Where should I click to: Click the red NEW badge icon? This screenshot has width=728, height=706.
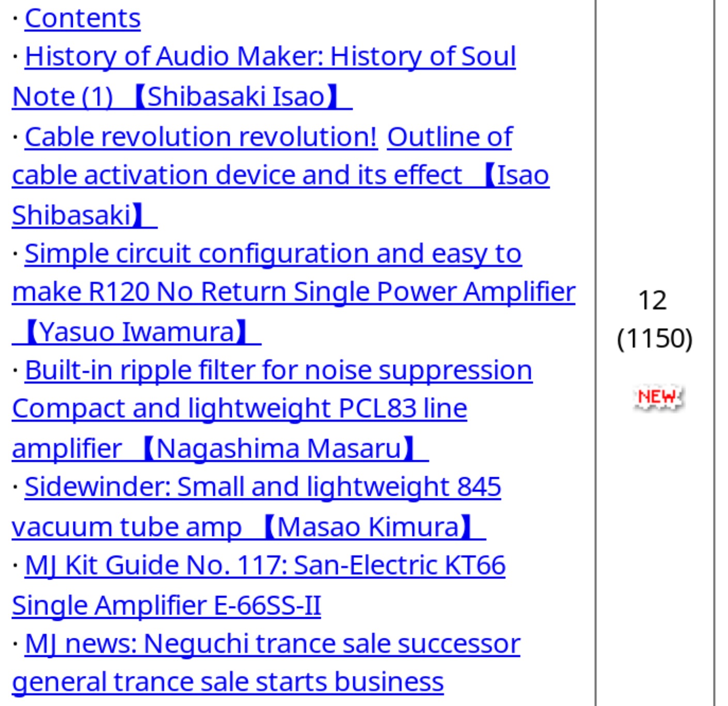(658, 398)
